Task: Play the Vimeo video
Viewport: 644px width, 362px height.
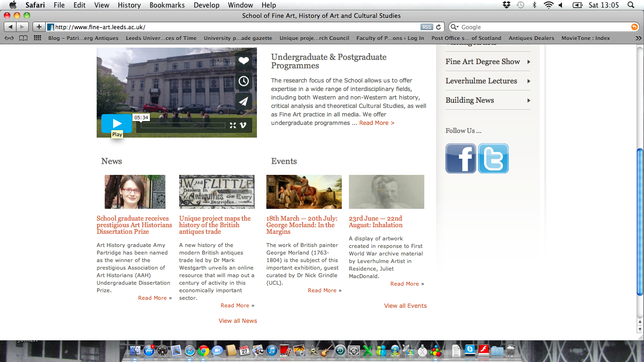Action: pyautogui.click(x=116, y=123)
